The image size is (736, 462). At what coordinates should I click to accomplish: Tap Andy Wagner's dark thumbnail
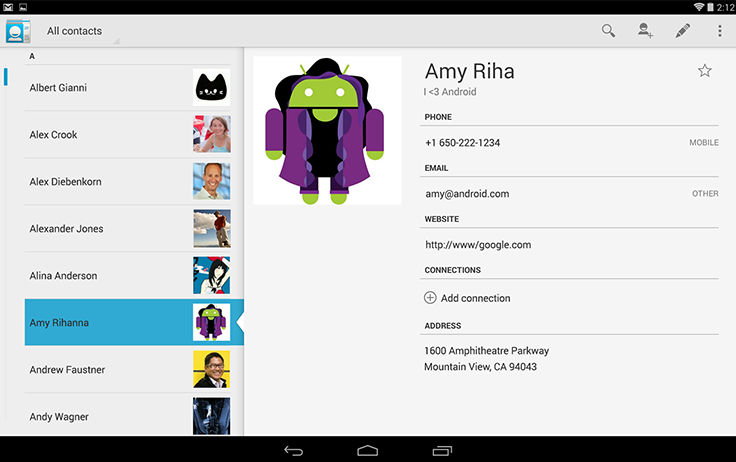point(212,416)
